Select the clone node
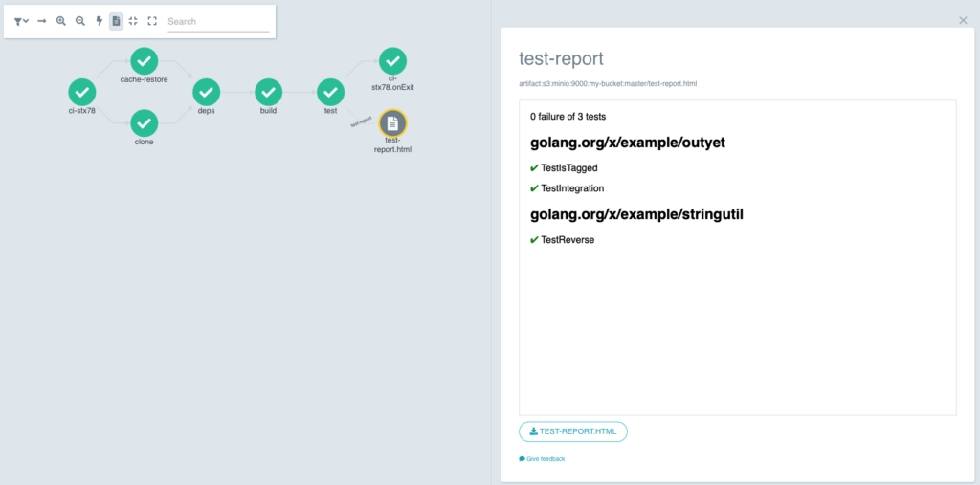The image size is (980, 485). [144, 123]
